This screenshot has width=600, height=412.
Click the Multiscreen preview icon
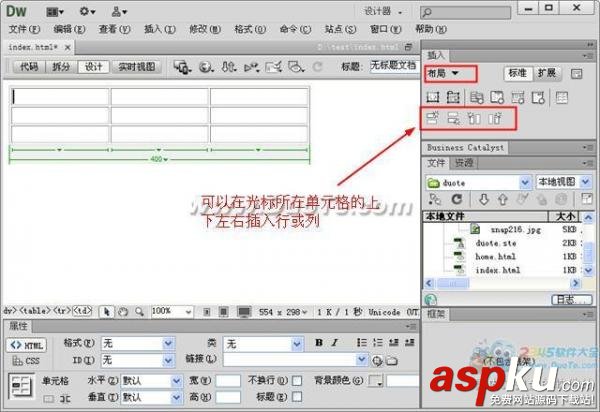(182, 67)
